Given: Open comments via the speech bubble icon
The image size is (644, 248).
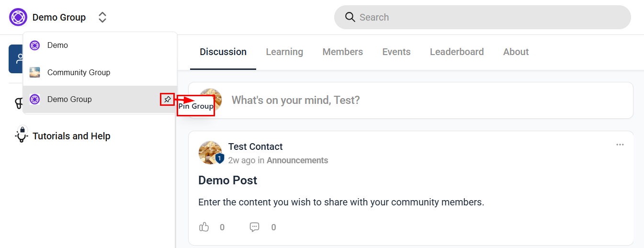Looking at the screenshot, I should click(x=255, y=227).
